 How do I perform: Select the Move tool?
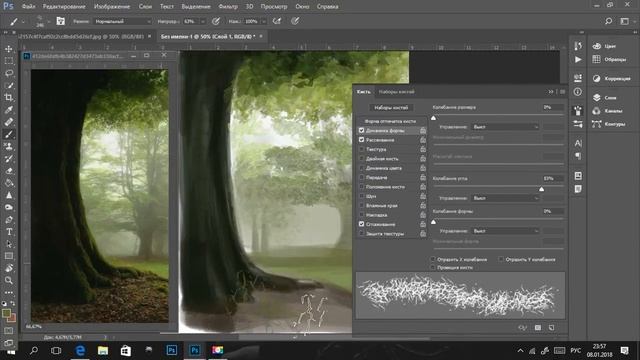point(9,49)
